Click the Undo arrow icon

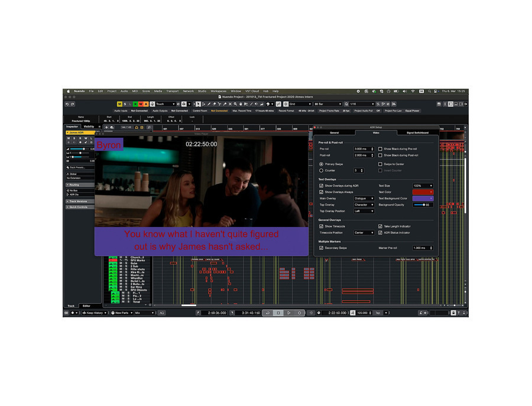(67, 104)
